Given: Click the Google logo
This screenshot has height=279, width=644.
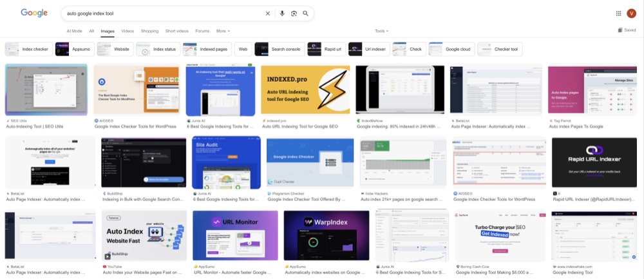Looking at the screenshot, I should pyautogui.click(x=34, y=13).
